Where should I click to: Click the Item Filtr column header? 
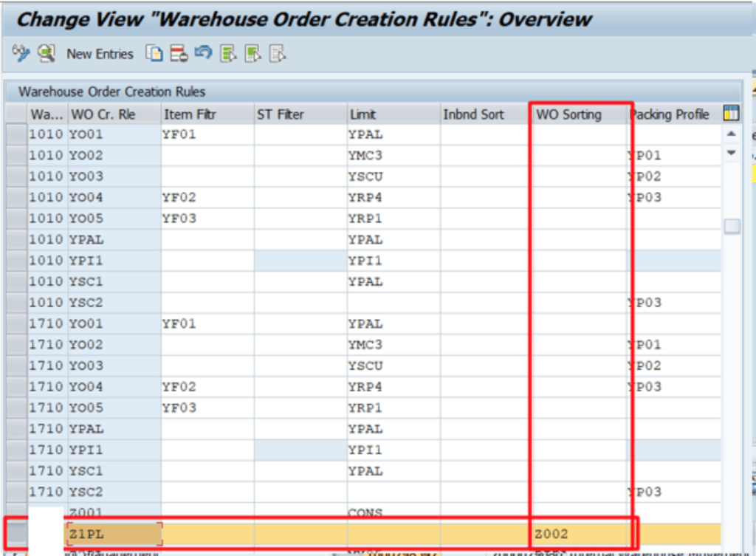[x=189, y=114]
